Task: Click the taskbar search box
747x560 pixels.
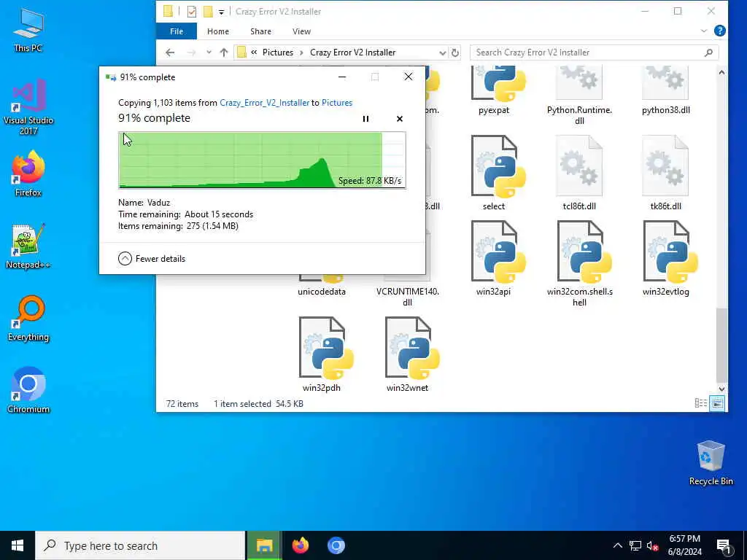Action: (x=140, y=545)
